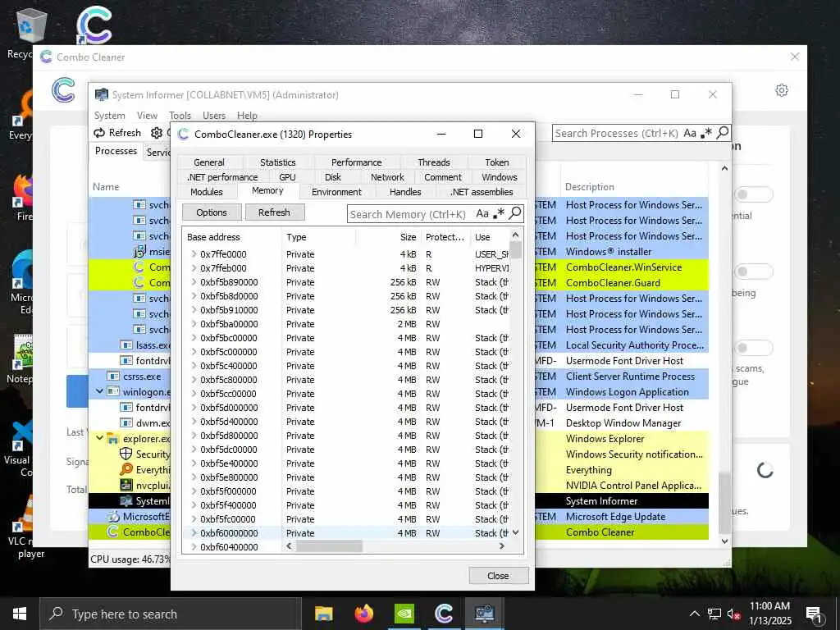Image resolution: width=840 pixels, height=630 pixels.
Task: Open Firefox from the taskbar
Action: [363, 614]
